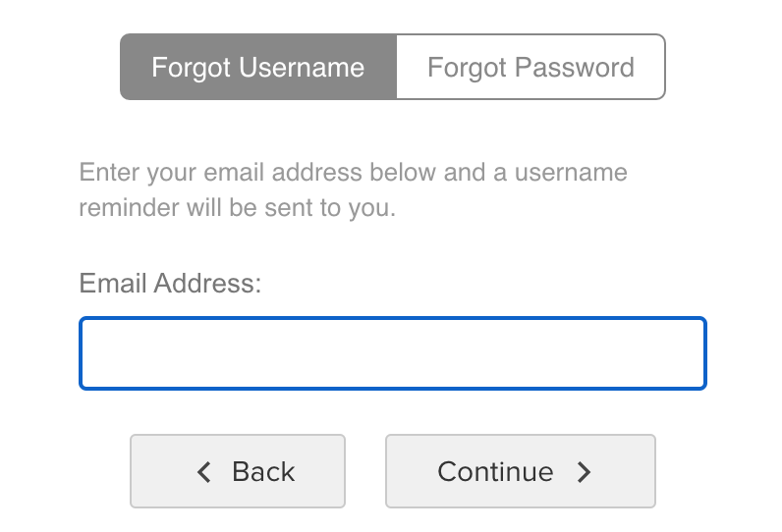Click the right chevron icon on Continue
The width and height of the screenshot is (782, 532).
click(x=585, y=472)
